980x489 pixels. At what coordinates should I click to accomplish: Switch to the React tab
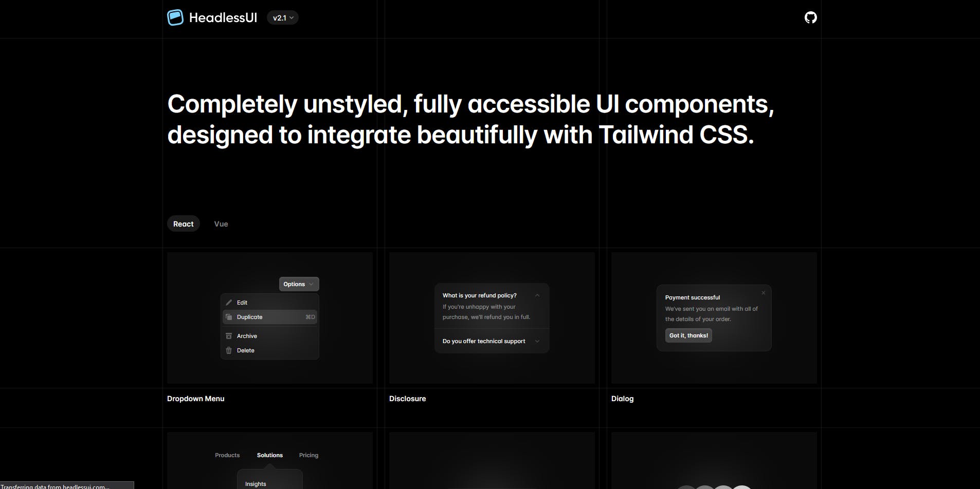point(183,224)
